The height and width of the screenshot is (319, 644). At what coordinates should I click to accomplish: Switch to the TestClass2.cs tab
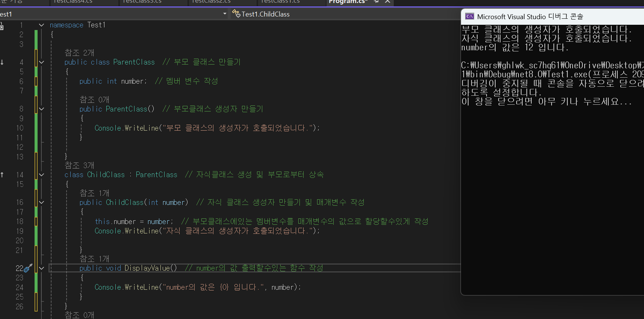pos(211,2)
